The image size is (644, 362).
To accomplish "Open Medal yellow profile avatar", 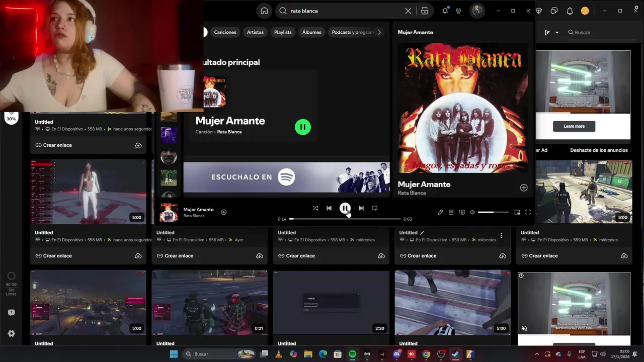I will click(x=585, y=11).
